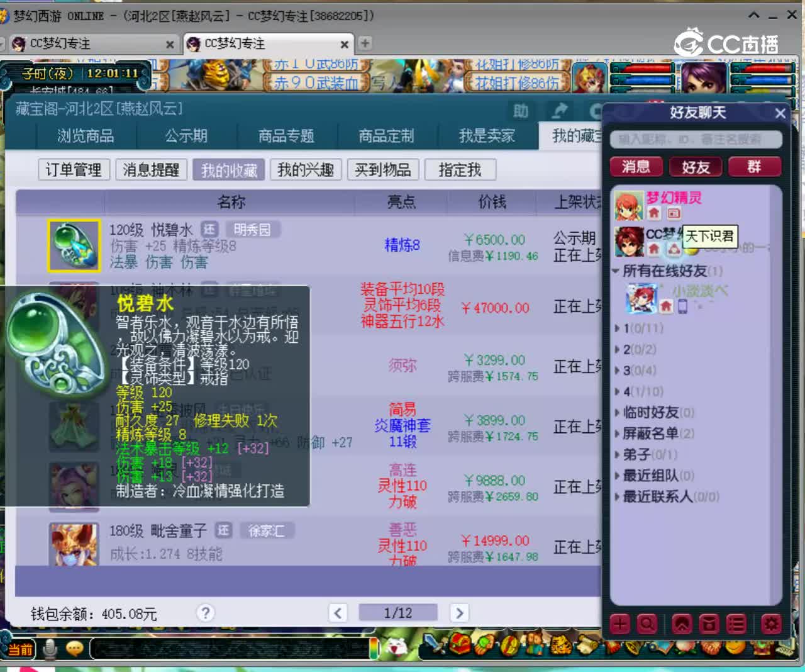This screenshot has height=672, width=805.
Task: Click add friend plus icon
Action: coord(620,624)
